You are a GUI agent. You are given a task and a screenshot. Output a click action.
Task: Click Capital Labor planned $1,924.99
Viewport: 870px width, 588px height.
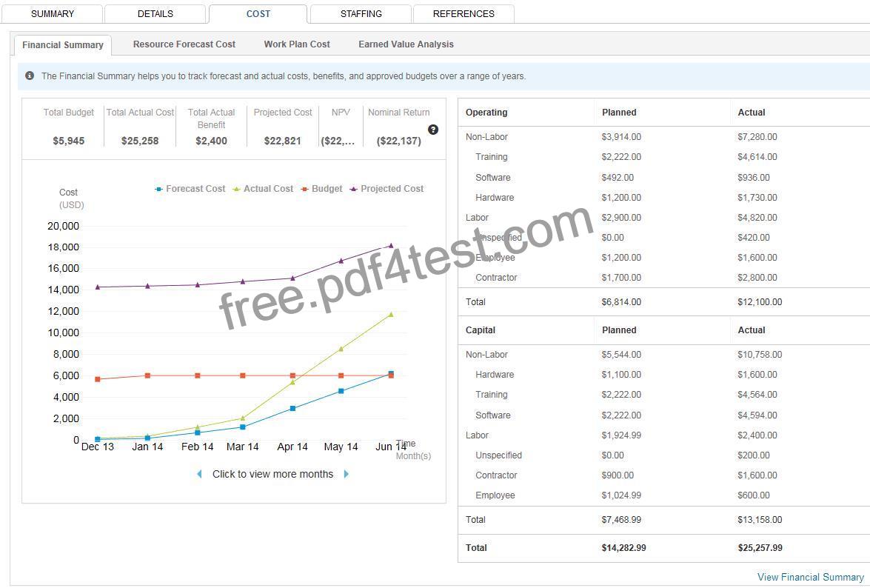pyautogui.click(x=621, y=435)
